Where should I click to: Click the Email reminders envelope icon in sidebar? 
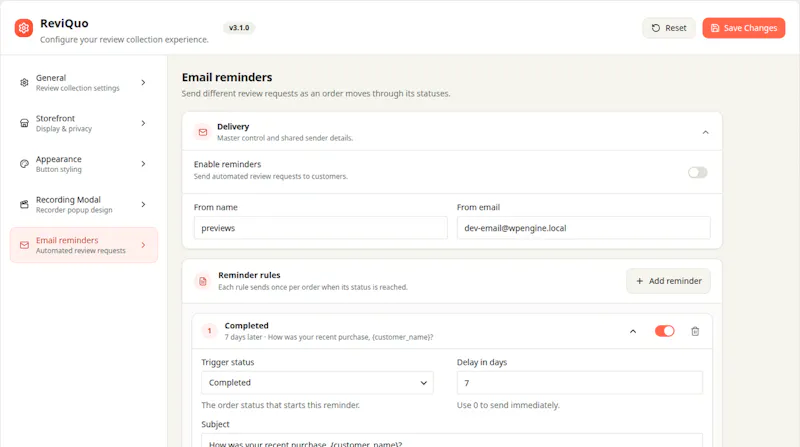24,245
